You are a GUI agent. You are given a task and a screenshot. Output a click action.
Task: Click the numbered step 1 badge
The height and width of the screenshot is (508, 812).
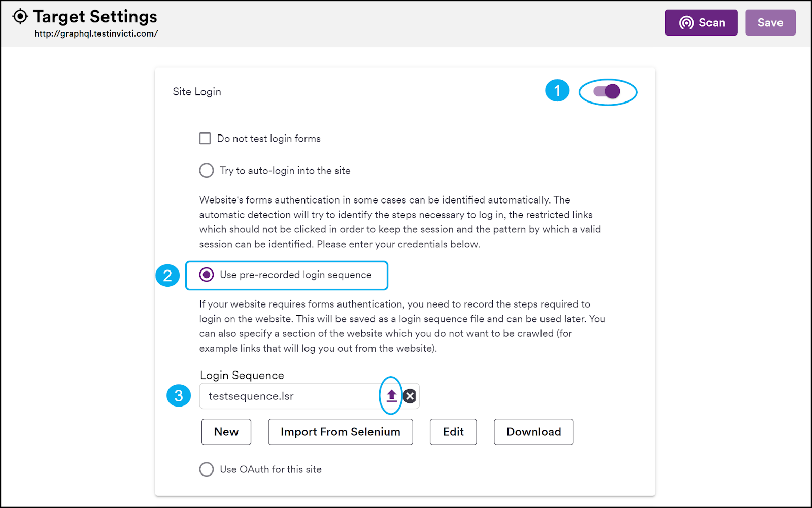(557, 91)
